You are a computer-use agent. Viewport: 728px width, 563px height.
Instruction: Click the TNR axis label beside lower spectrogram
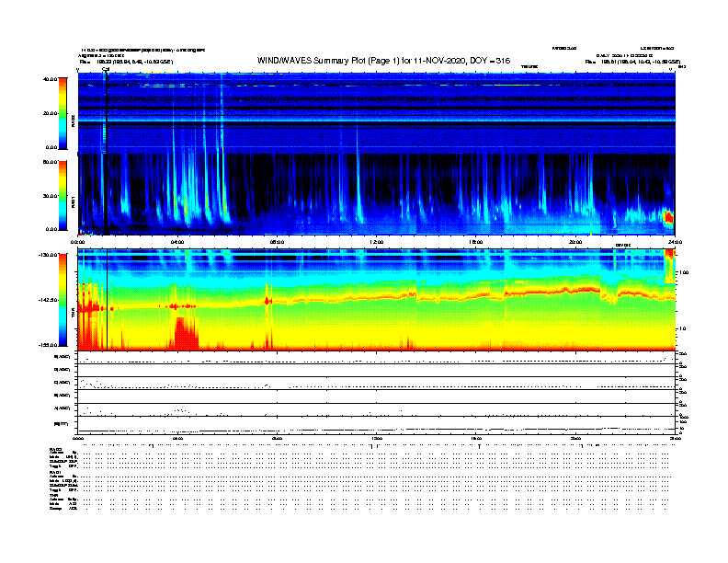pyautogui.click(x=73, y=314)
